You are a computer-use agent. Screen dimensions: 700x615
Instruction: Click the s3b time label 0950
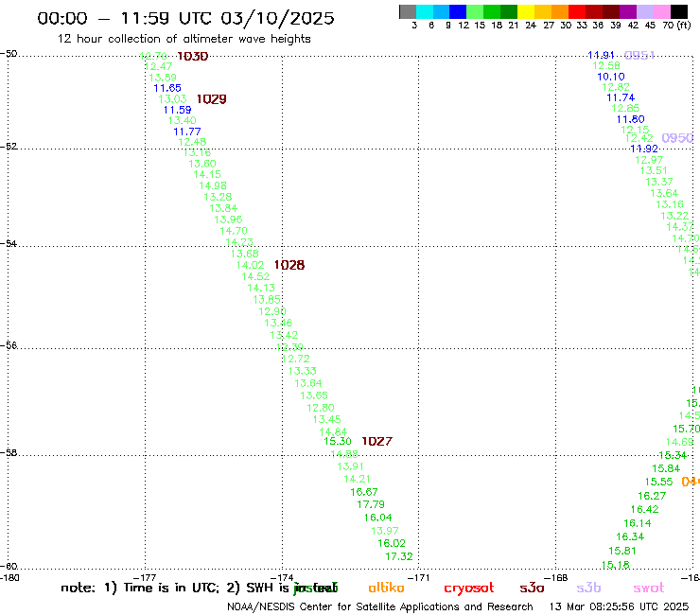coord(677,138)
